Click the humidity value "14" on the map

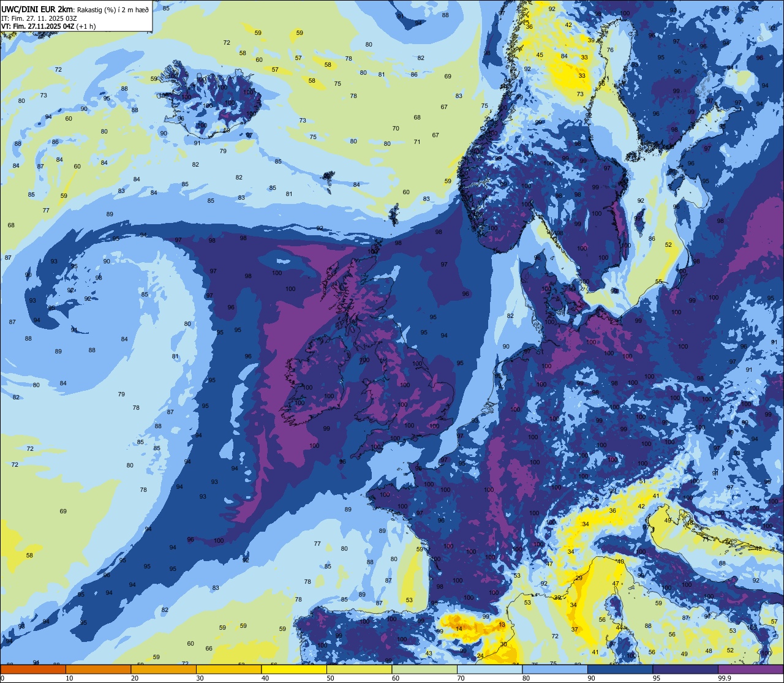pyautogui.click(x=459, y=629)
